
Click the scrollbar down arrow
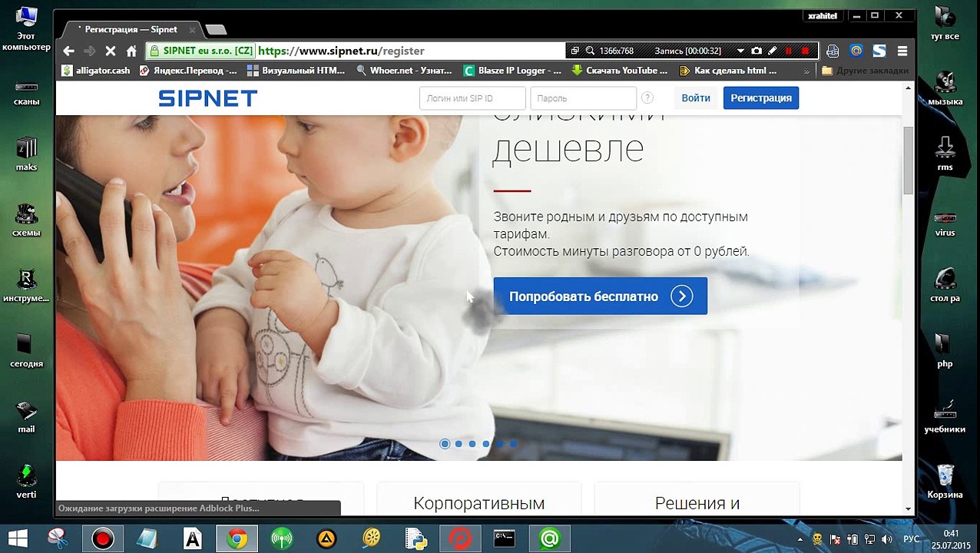(909, 508)
